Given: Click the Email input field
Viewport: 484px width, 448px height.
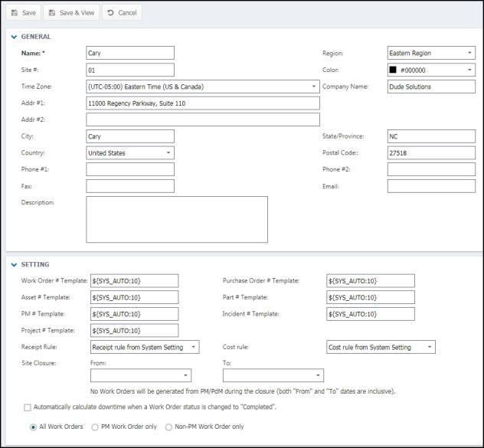Looking at the screenshot, I should (x=431, y=186).
